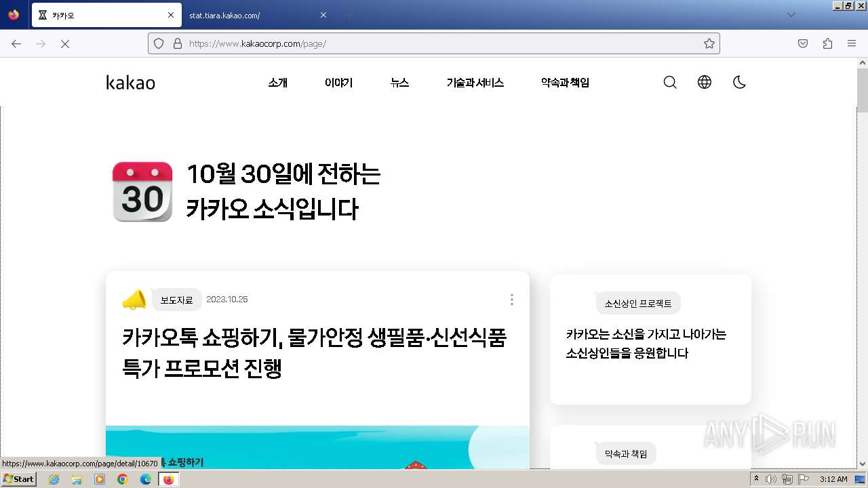Open the 소개 menu
This screenshot has height=488, width=868.
(x=277, y=83)
